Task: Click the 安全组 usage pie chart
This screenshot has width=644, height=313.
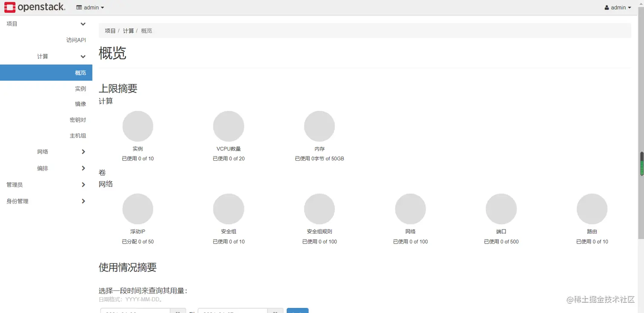Action: (229, 209)
